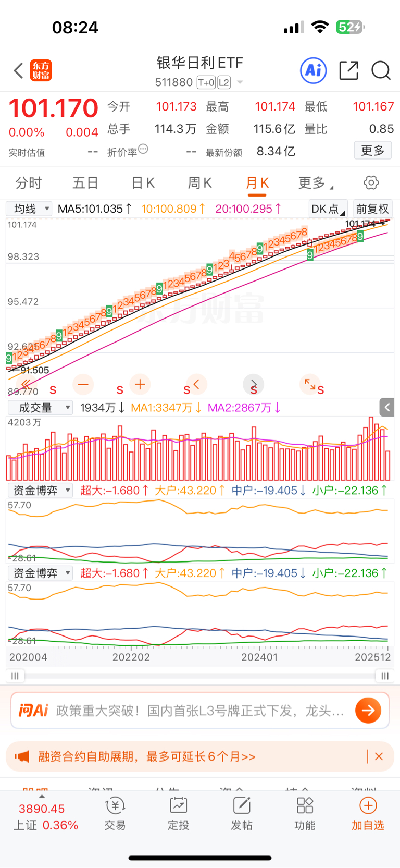Tap 202202 date on time axis
This screenshot has height=868, width=400.
(131, 657)
